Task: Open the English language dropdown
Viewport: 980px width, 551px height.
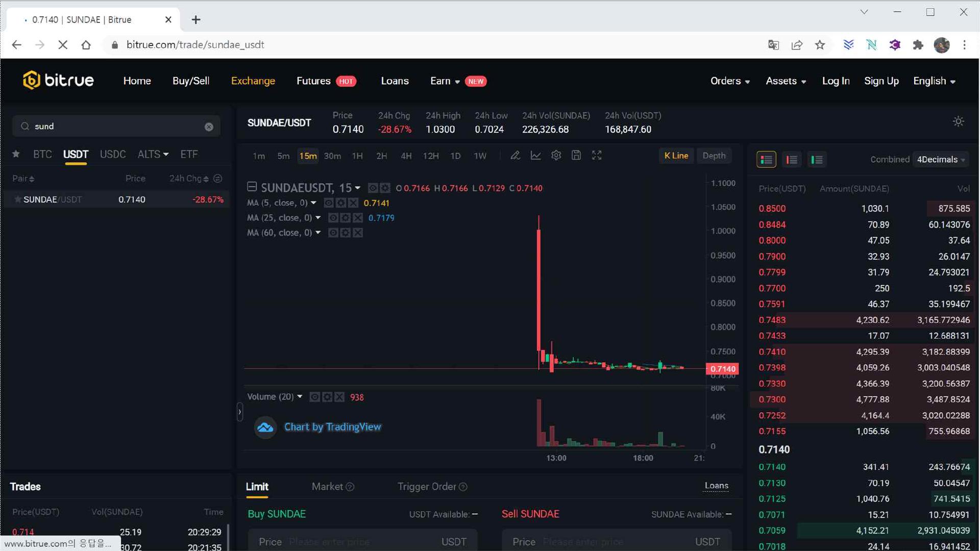Action: (x=934, y=81)
